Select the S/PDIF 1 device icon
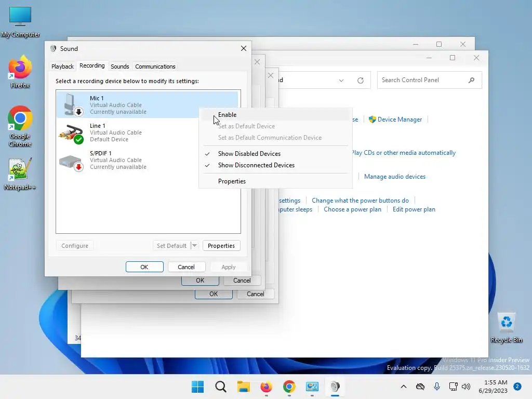 pos(71,162)
